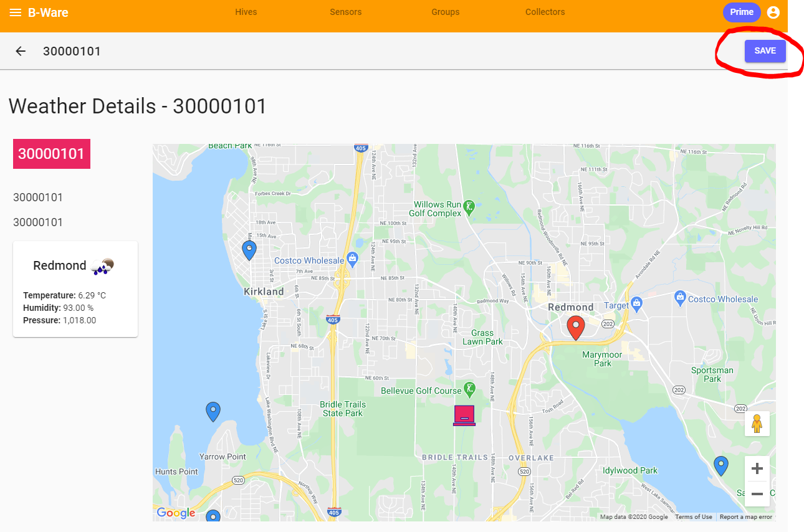Viewport: 804px width, 532px height.
Task: Click Marymoor Park label on map
Action: pyautogui.click(x=603, y=359)
